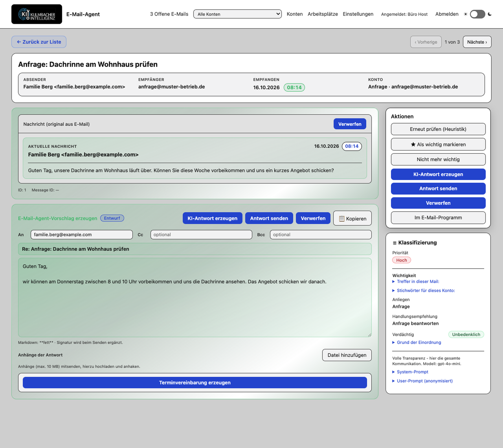Screen dimensions: 503x448
Task: Click the Cc optional field
Action: [x=201, y=235]
